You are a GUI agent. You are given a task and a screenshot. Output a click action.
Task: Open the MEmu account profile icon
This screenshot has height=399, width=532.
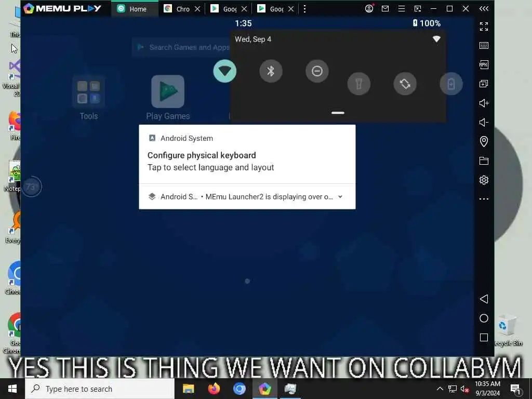click(369, 8)
